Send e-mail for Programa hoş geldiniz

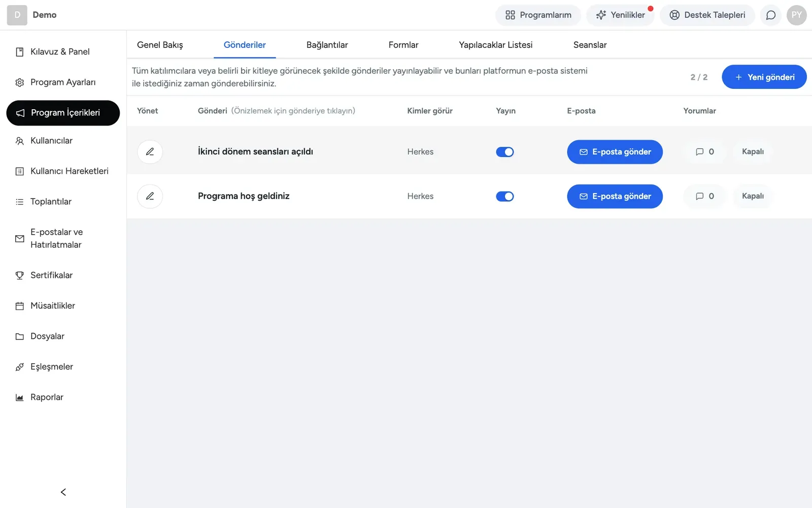[615, 196]
